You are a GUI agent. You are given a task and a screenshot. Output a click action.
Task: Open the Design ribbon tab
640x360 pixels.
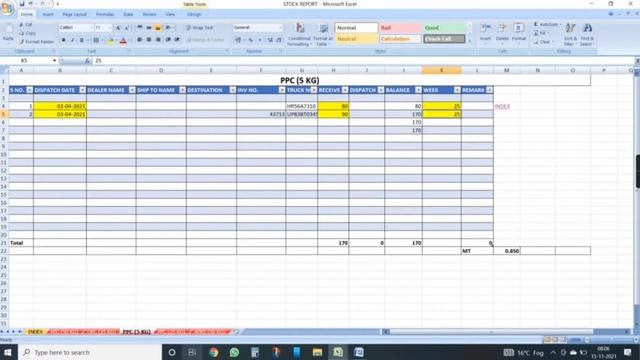click(x=194, y=14)
